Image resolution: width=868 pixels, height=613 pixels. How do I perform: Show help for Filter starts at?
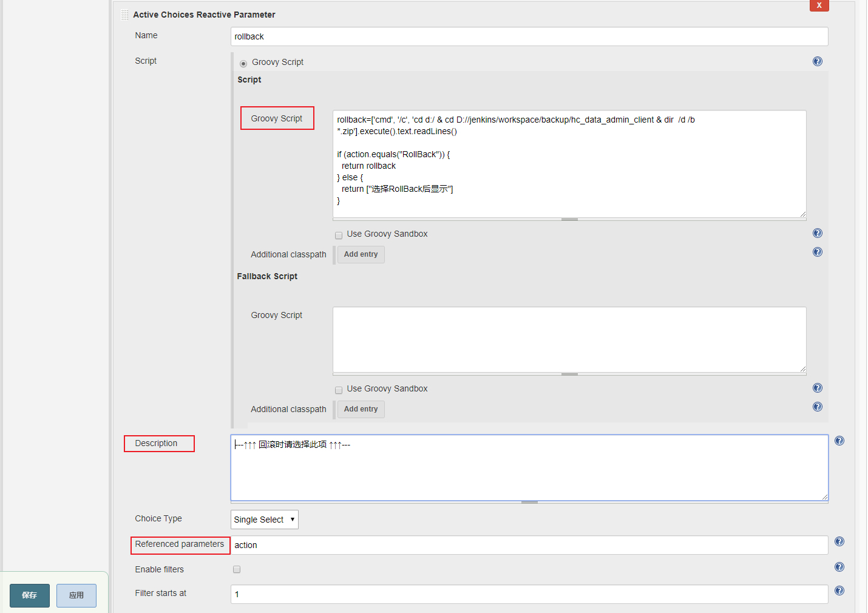(839, 591)
